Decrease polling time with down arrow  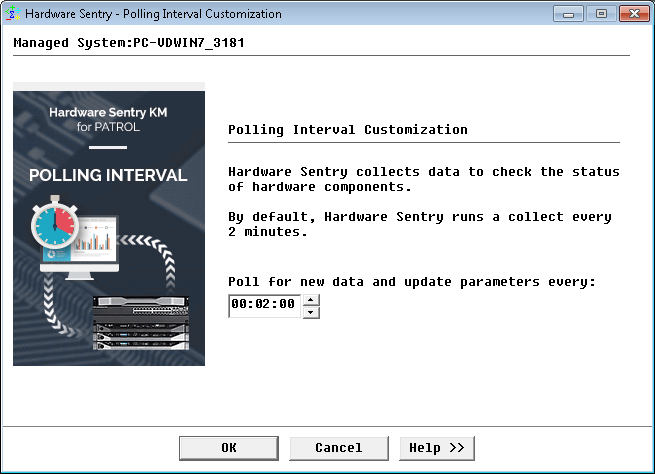point(310,312)
